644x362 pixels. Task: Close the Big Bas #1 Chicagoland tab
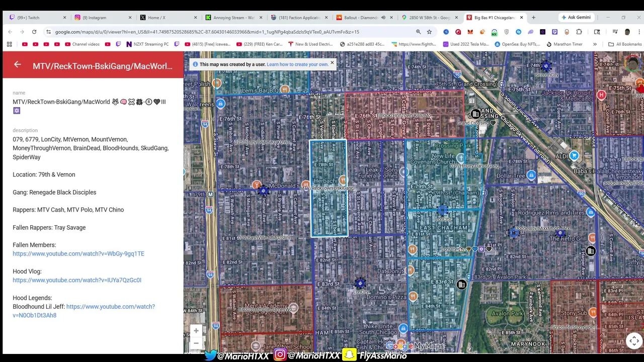[521, 18]
